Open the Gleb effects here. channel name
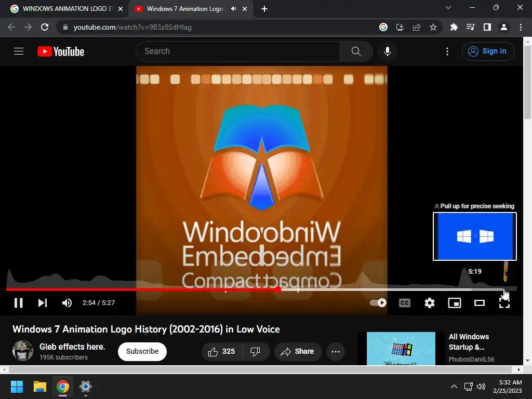 coord(72,347)
